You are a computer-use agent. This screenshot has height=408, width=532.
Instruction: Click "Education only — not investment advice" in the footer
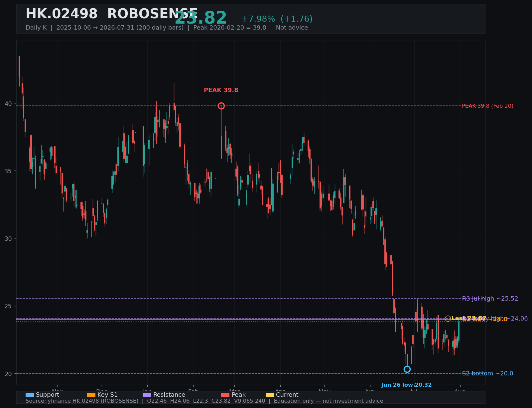pyautogui.click(x=329, y=401)
